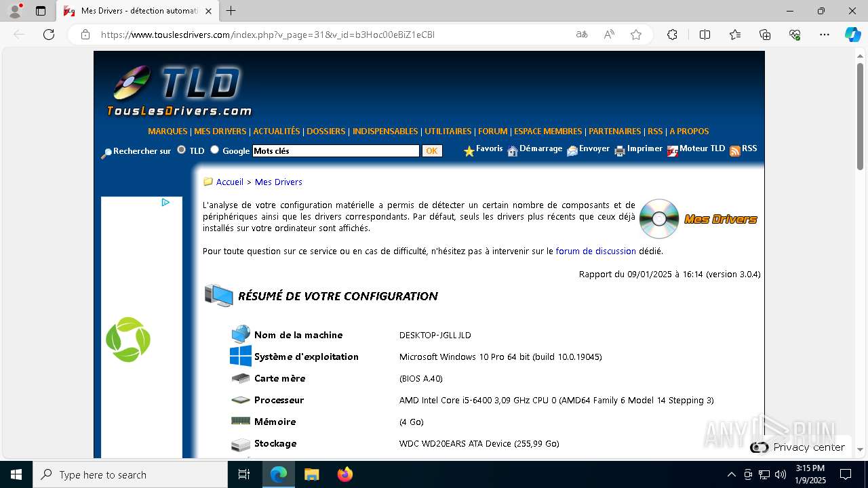The image size is (868, 488).
Task: Click the browser address bar URL
Action: tap(268, 35)
